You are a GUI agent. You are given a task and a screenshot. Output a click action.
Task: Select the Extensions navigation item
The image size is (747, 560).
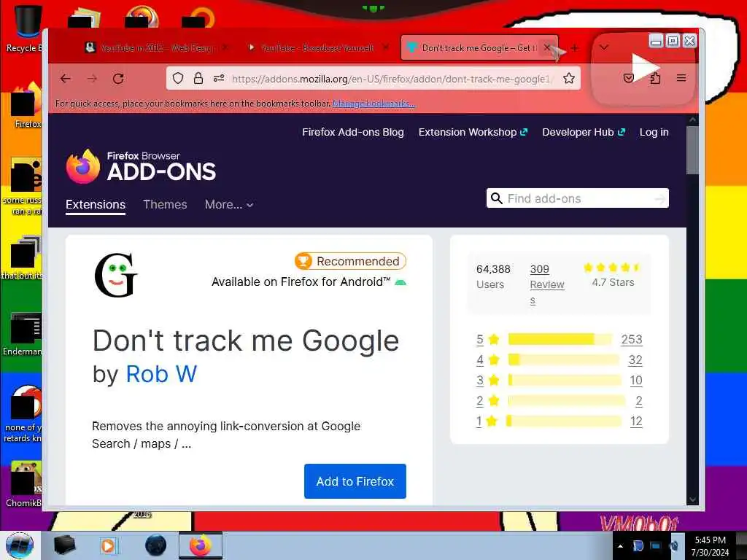tap(96, 205)
